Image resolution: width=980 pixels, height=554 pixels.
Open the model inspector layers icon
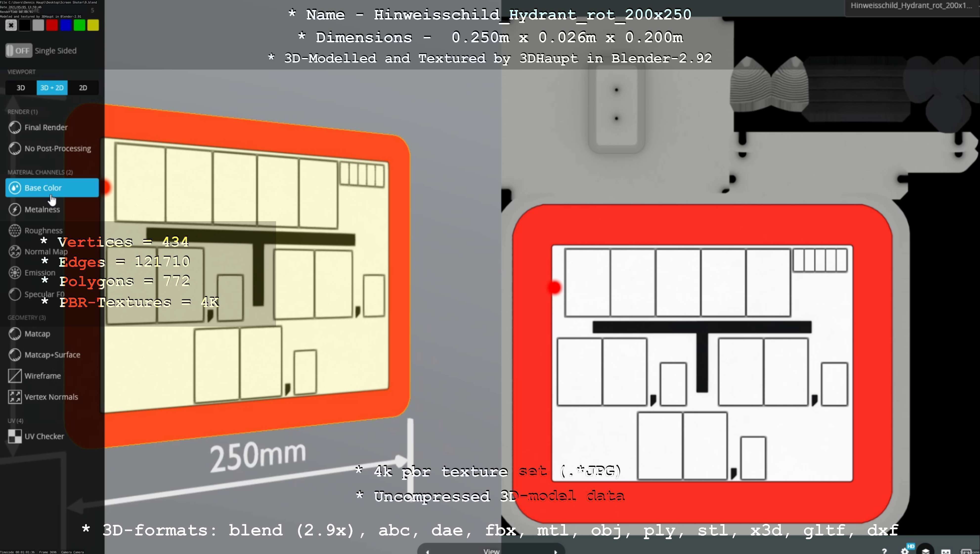tap(925, 551)
